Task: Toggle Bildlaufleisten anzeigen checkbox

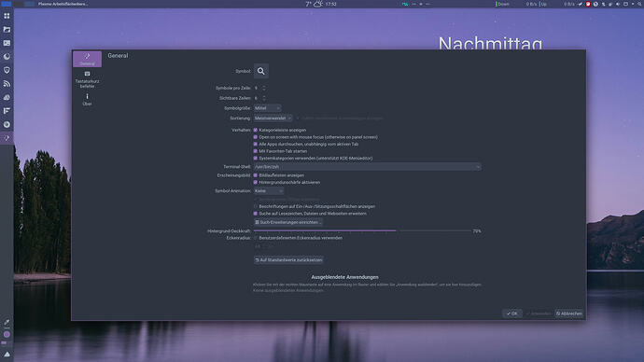Action: point(256,175)
